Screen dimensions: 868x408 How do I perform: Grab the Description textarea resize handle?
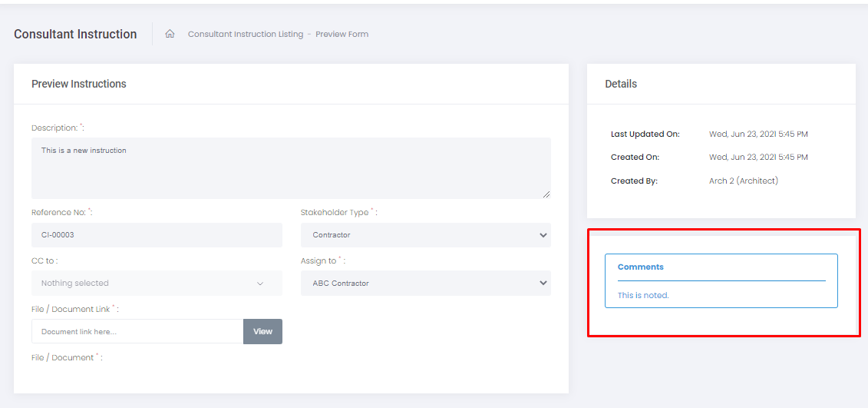click(x=546, y=194)
